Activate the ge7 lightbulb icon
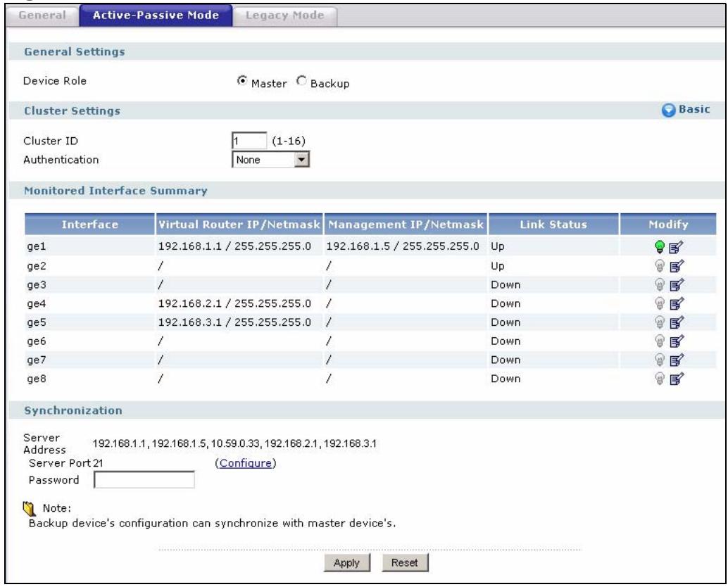This screenshot has width=728, height=587. (x=659, y=360)
